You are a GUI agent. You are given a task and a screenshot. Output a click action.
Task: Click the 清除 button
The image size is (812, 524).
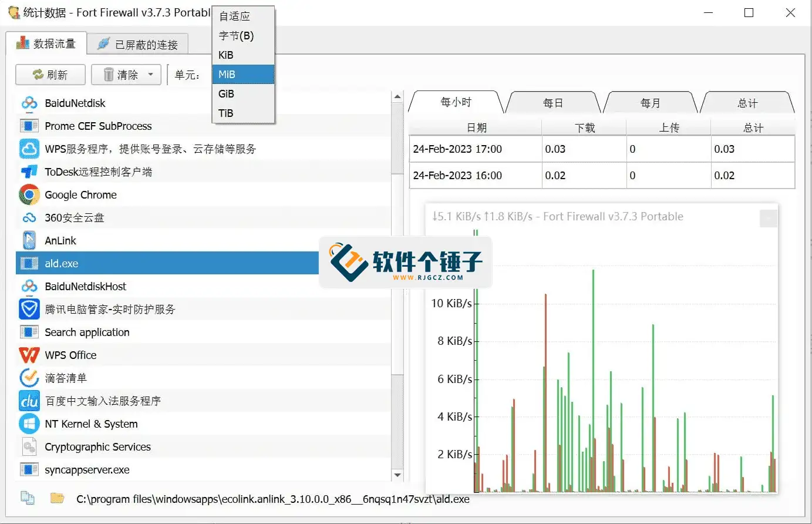click(x=126, y=75)
